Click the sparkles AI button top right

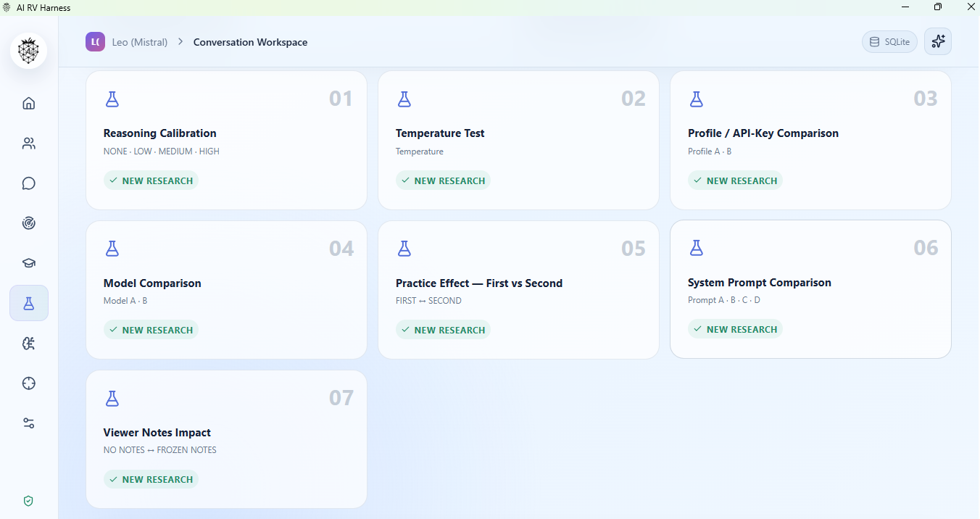click(938, 41)
